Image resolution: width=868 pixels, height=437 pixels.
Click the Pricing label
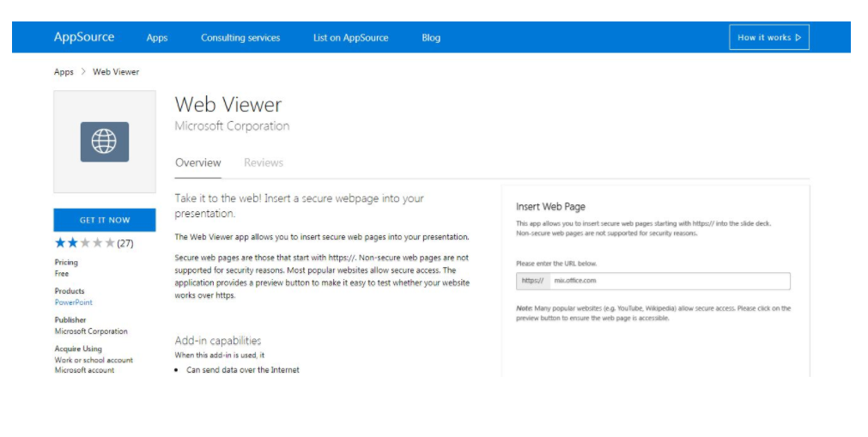click(x=66, y=263)
